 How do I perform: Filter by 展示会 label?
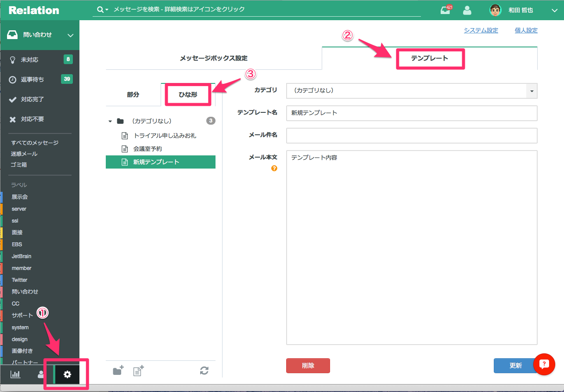[20, 197]
